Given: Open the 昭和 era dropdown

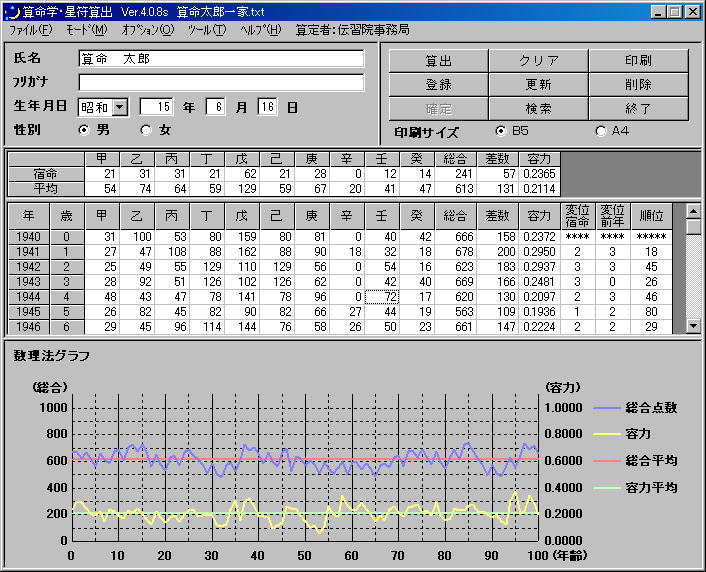Looking at the screenshot, I should 120,107.
